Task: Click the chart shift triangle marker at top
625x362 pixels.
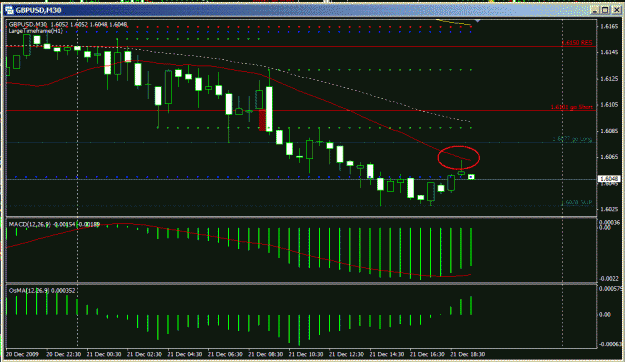Action: click(478, 20)
